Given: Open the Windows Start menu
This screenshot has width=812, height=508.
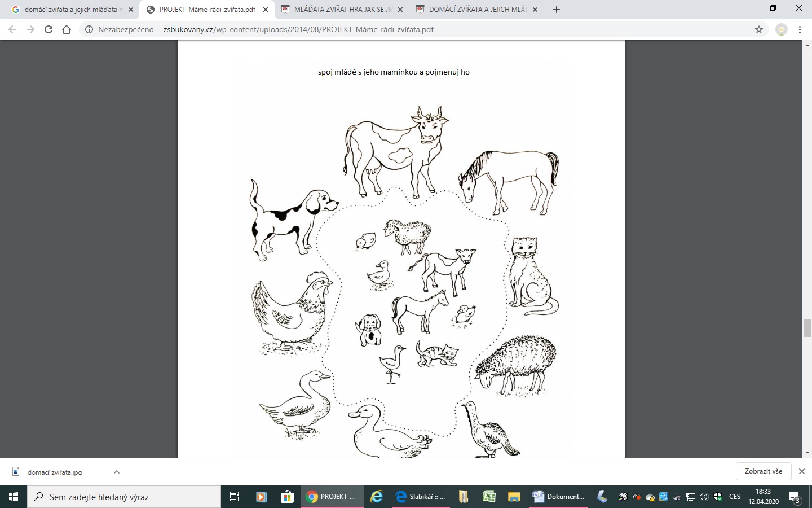Looking at the screenshot, I should point(14,497).
